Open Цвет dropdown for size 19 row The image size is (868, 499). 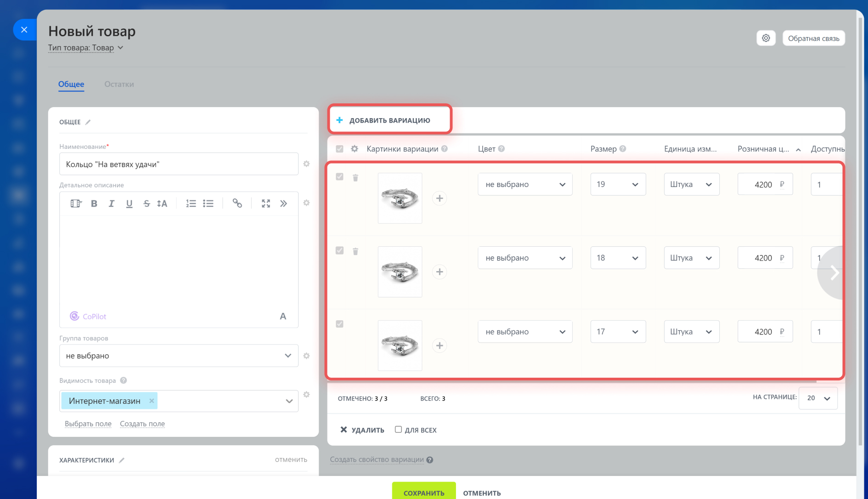(525, 184)
